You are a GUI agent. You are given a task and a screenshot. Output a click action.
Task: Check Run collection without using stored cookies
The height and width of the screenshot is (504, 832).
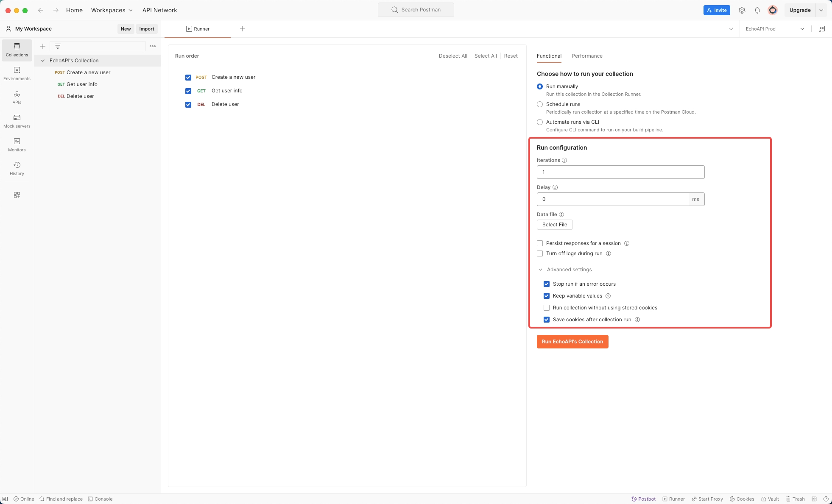click(547, 308)
